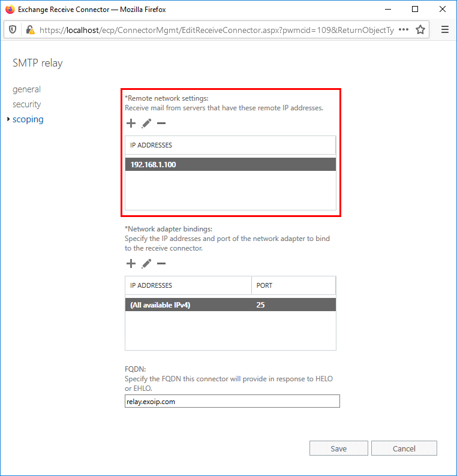This screenshot has height=476, width=457.
Task: Edit the selected network adapter binding
Action: (146, 263)
